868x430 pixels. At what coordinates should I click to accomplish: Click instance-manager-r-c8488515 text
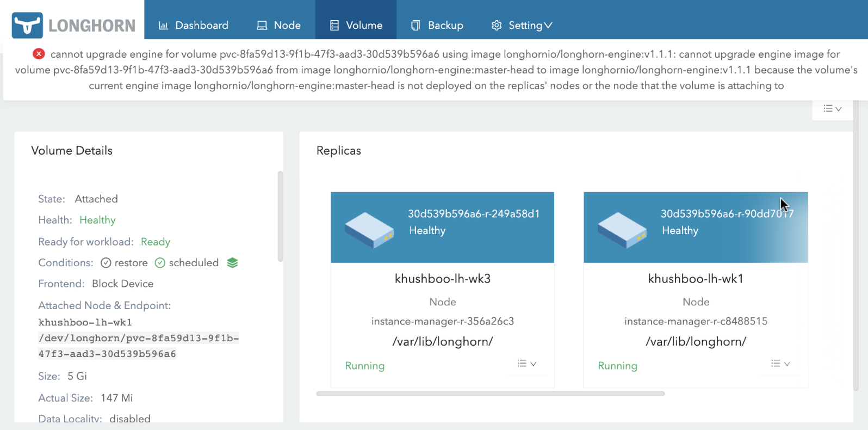coord(696,321)
